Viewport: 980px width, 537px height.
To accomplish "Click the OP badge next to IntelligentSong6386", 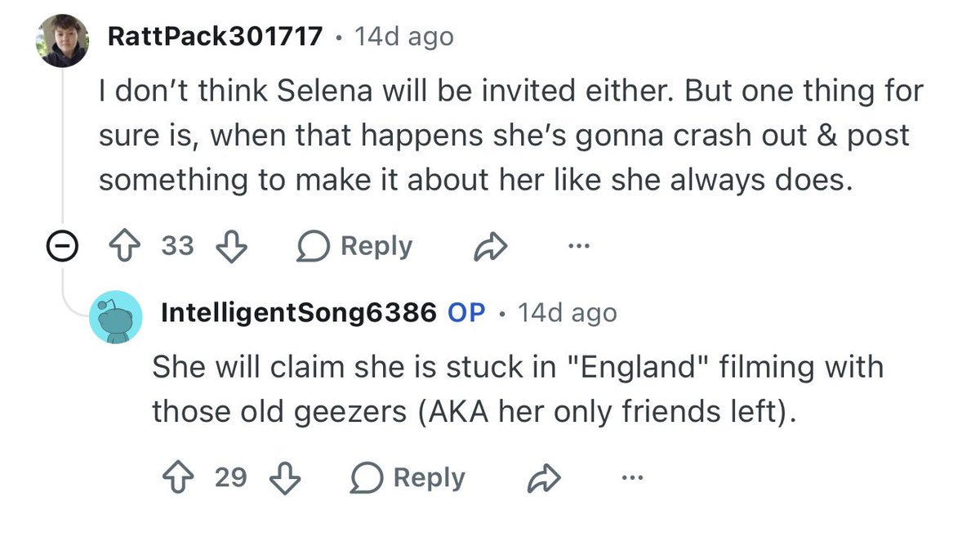I will point(467,313).
